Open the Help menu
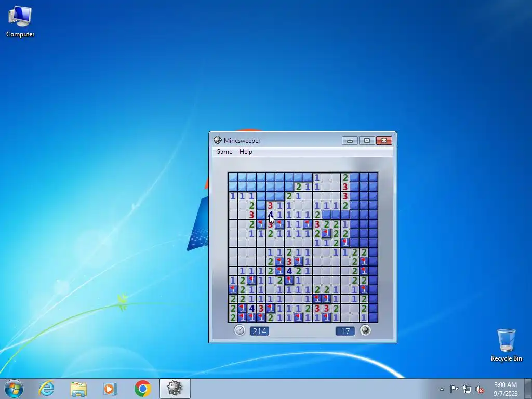This screenshot has width=532, height=399. coord(246,152)
